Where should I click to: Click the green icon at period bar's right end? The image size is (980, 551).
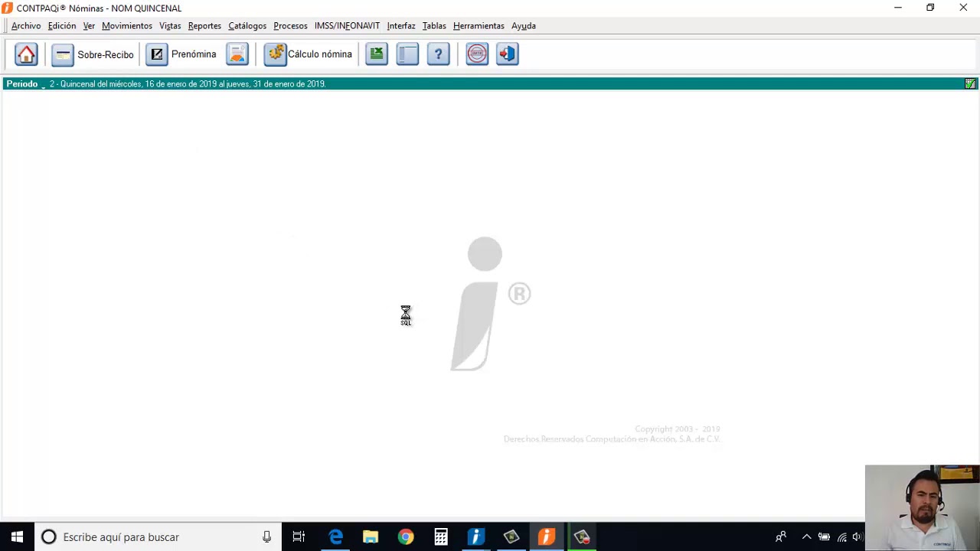coord(970,83)
